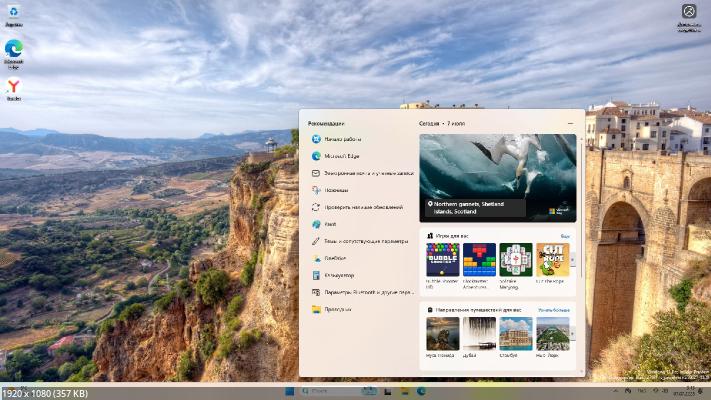
Task: Click the search panel's vertical scrollbar
Action: point(582,209)
